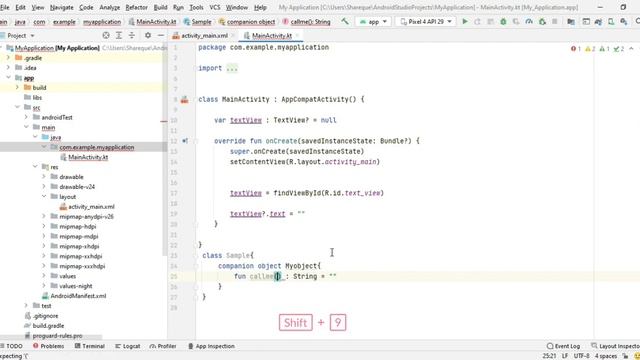The image size is (640, 360).
Task: Select MainActivity.kt in project tree
Action: click(88, 157)
